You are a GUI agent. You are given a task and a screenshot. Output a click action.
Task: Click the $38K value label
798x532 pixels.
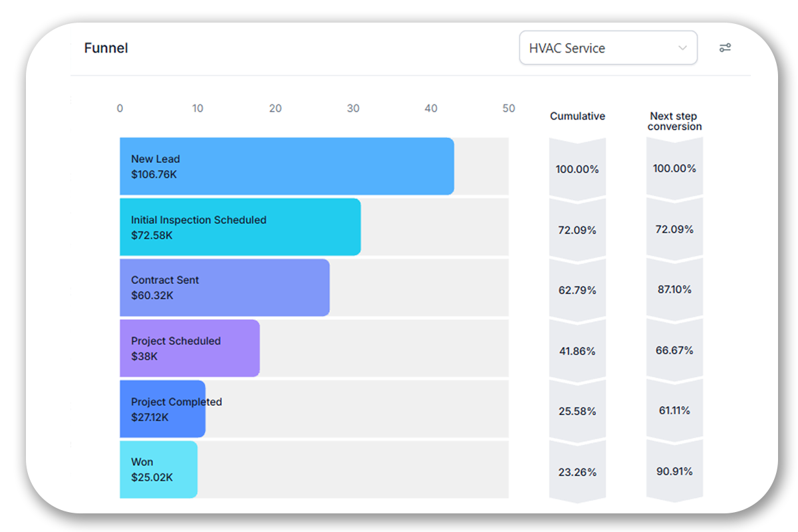(144, 356)
